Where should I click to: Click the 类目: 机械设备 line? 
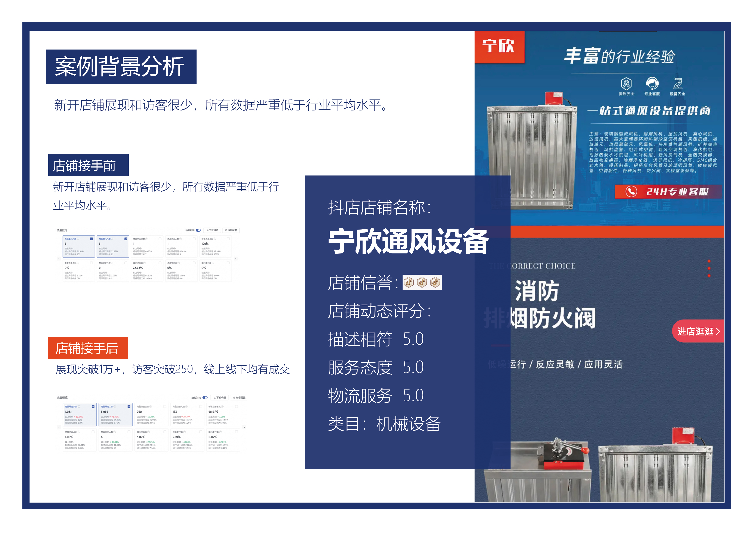(x=384, y=424)
